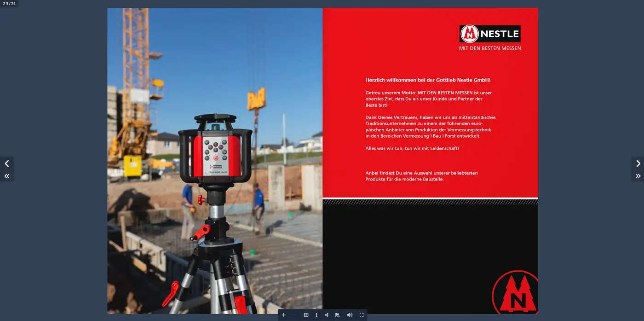Click the 'Anbei findest Du' paragraph
The image size is (644, 321).
pyautogui.click(x=421, y=176)
